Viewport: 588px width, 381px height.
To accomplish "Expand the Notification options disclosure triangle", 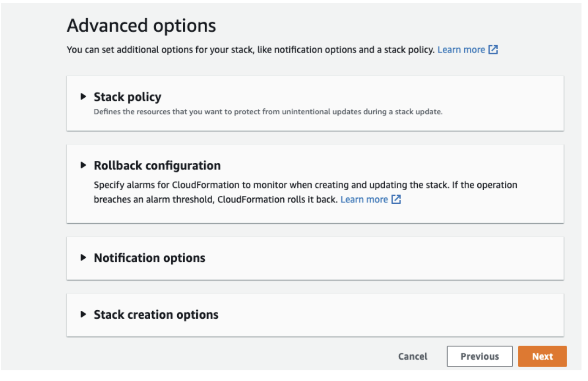I will (x=83, y=257).
